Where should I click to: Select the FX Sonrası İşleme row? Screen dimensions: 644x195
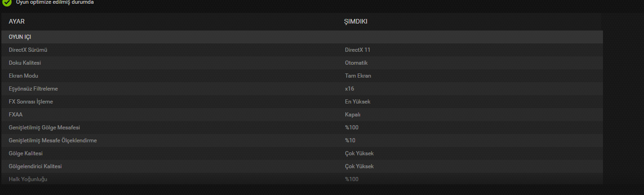(302, 102)
